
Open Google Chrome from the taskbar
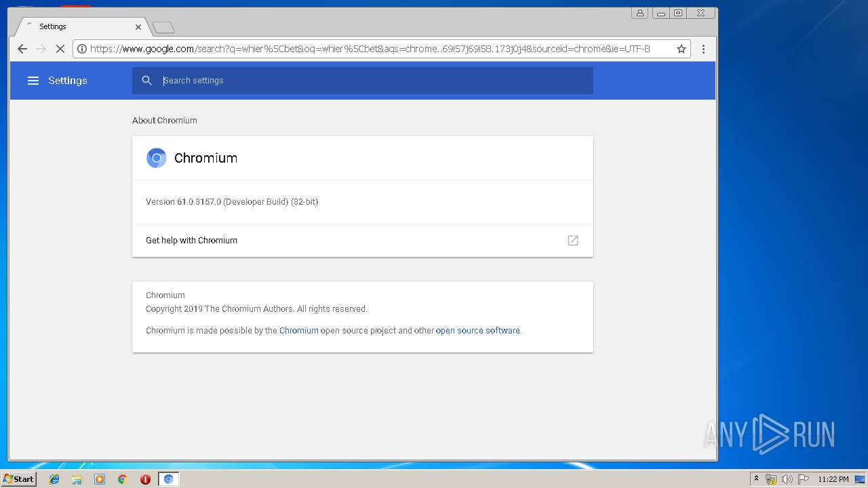(123, 479)
